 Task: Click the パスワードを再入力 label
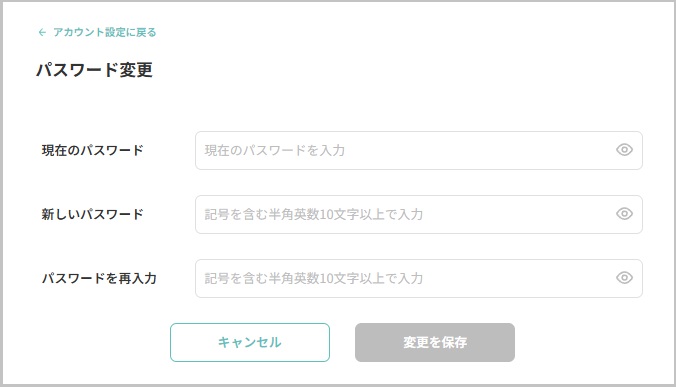point(99,278)
